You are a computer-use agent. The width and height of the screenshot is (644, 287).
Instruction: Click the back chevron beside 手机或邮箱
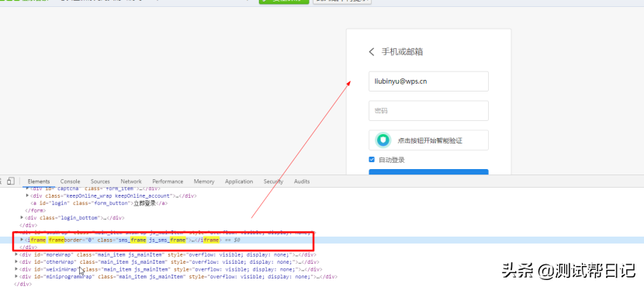pos(372,52)
